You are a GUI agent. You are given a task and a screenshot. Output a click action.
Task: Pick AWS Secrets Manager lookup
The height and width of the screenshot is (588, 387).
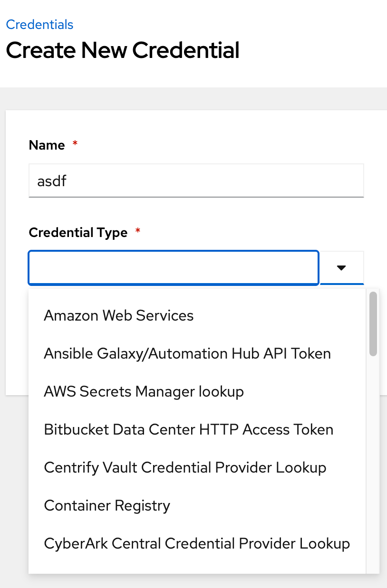tap(144, 392)
